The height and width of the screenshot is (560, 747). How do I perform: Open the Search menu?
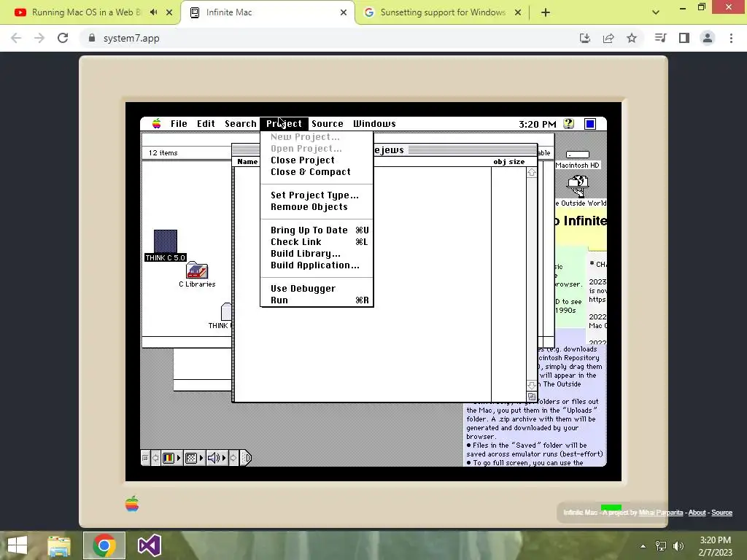pyautogui.click(x=241, y=124)
